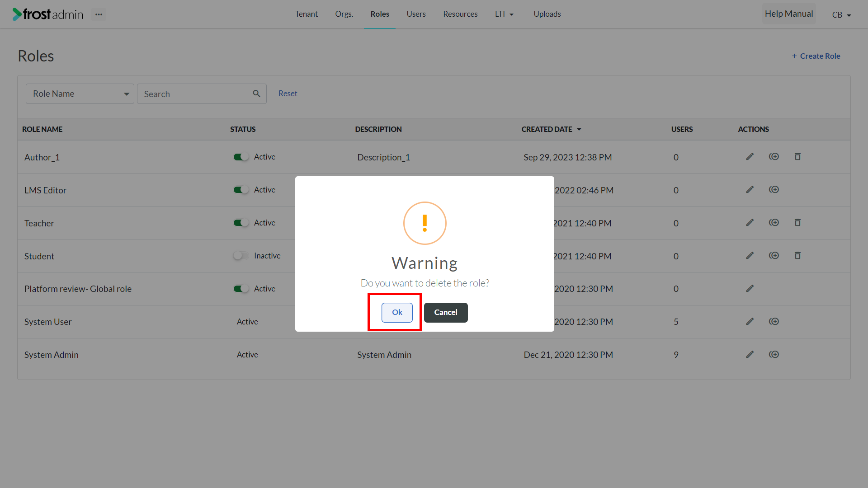The width and height of the screenshot is (868, 488).
Task: Click the clone icon for Author_1
Action: (774, 156)
